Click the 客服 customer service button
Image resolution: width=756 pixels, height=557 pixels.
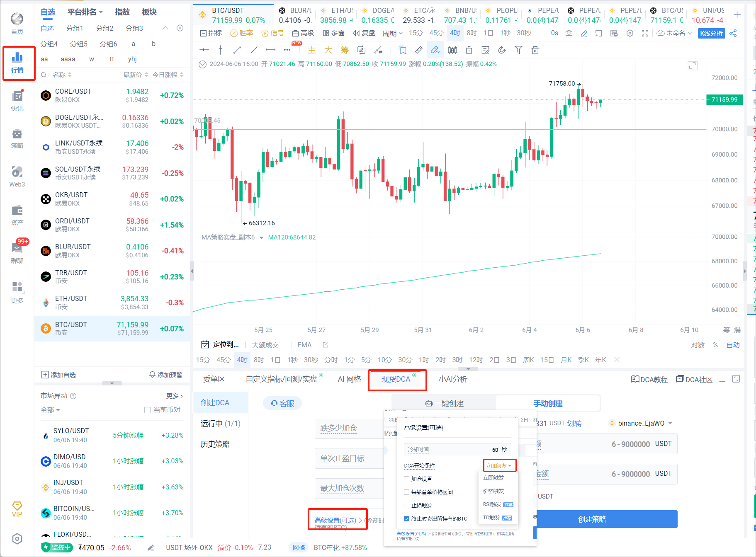tap(282, 403)
